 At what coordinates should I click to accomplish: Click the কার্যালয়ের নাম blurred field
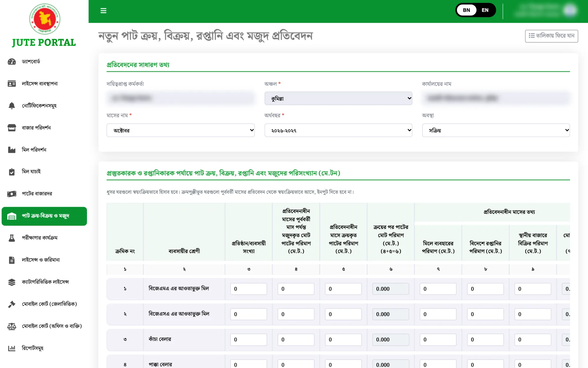[496, 98]
